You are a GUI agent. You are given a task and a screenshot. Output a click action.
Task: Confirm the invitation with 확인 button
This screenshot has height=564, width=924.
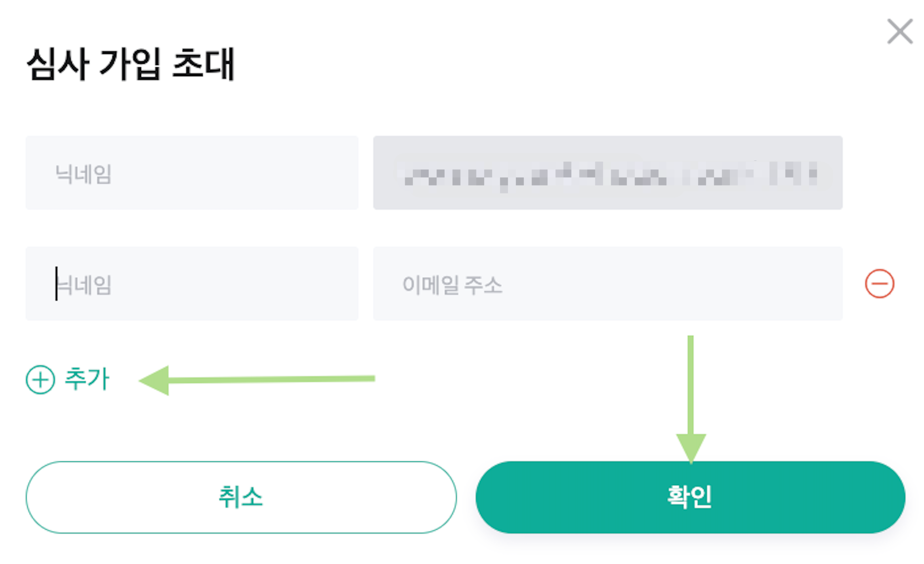click(690, 497)
